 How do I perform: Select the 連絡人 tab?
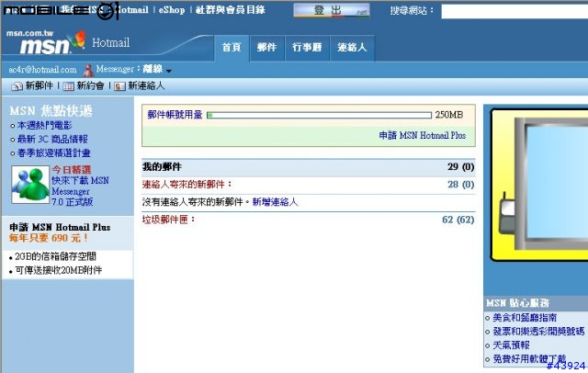coord(352,48)
